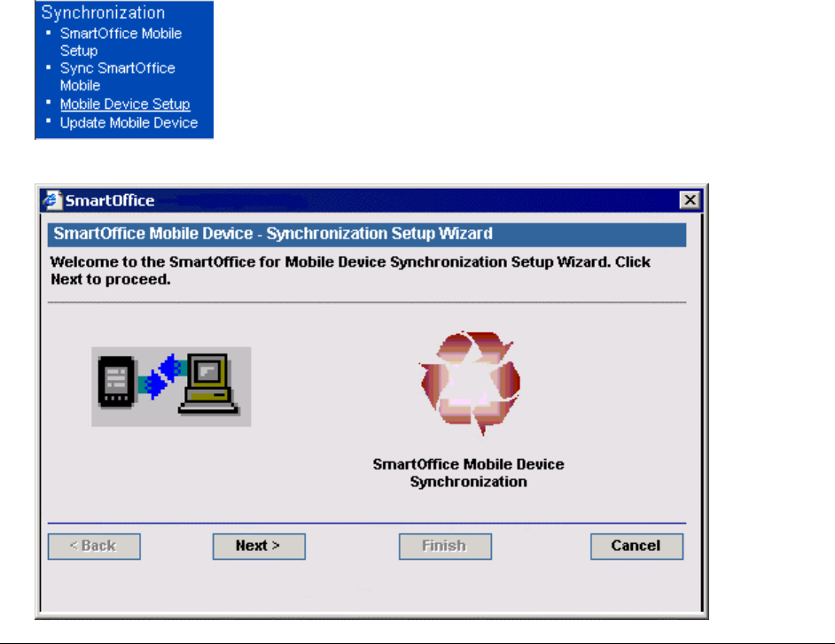Click the handheld-to-computer sync image
Image resolution: width=835 pixels, height=644 pixels.
pyautogui.click(x=171, y=386)
